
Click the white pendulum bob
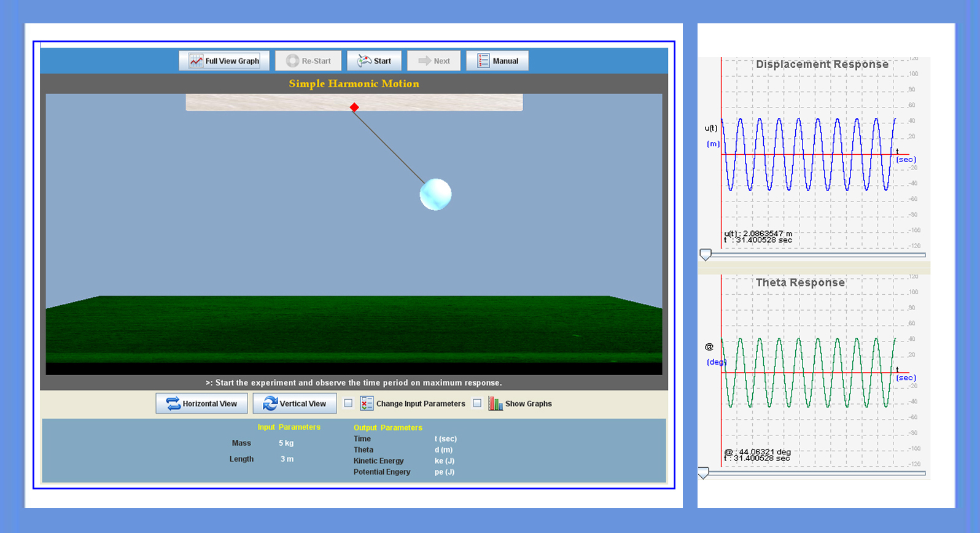click(435, 195)
